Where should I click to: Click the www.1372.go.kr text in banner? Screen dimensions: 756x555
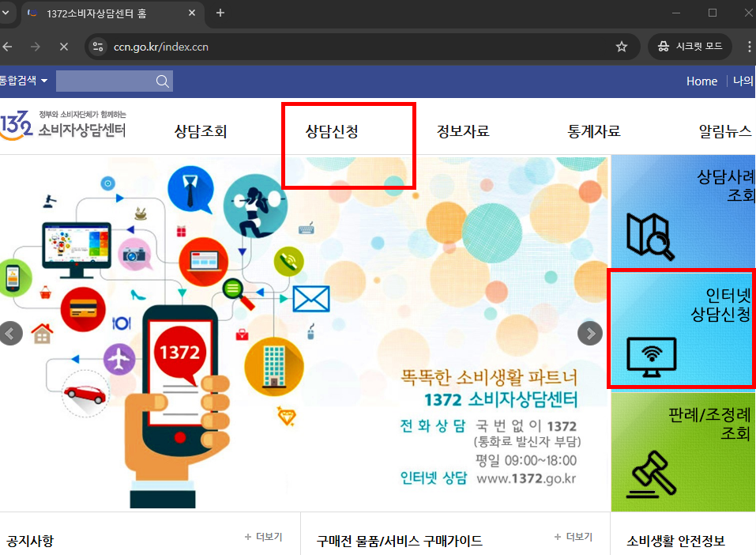pyautogui.click(x=526, y=478)
